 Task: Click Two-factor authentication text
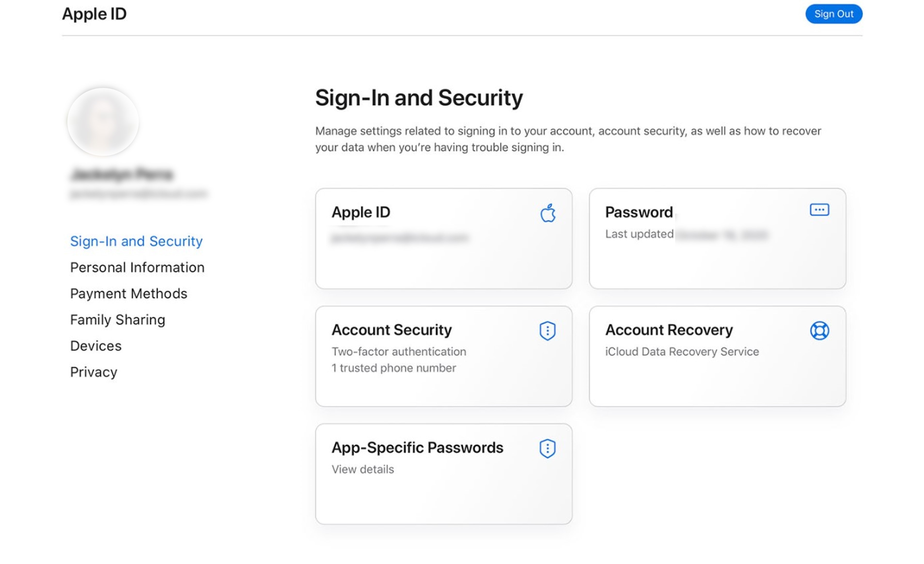pos(399,352)
